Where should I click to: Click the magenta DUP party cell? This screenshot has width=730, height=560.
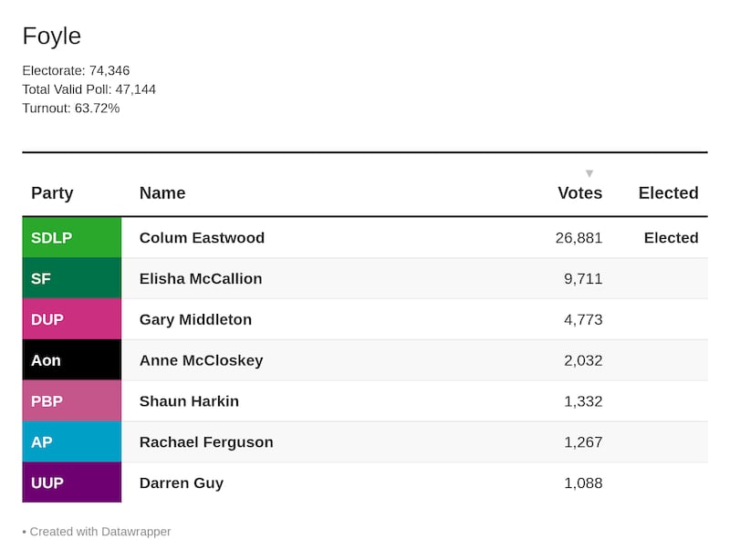point(71,320)
